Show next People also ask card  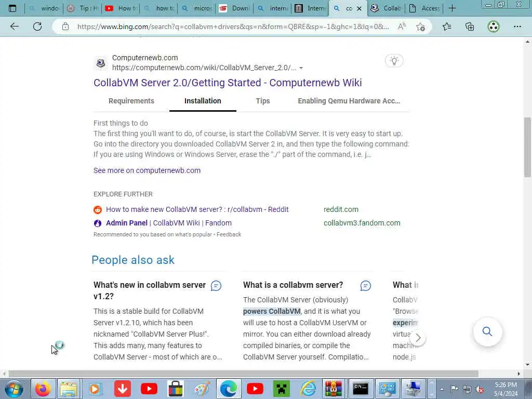(418, 338)
